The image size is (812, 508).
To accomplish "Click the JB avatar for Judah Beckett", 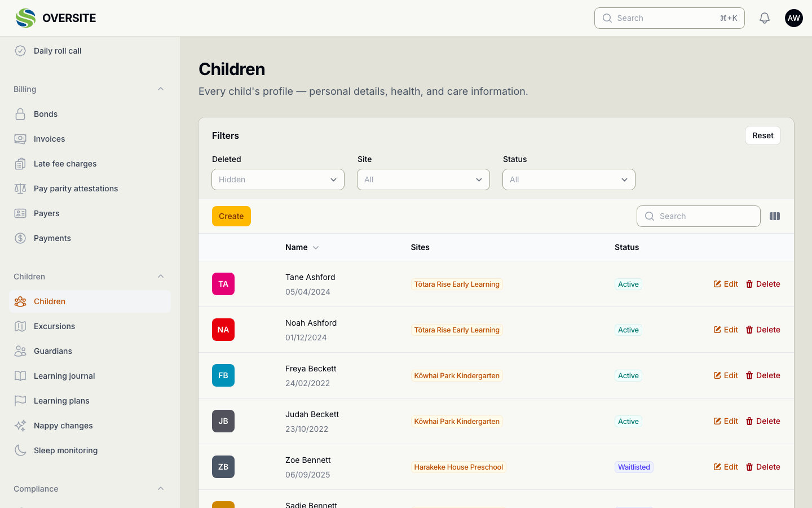I will click(223, 421).
